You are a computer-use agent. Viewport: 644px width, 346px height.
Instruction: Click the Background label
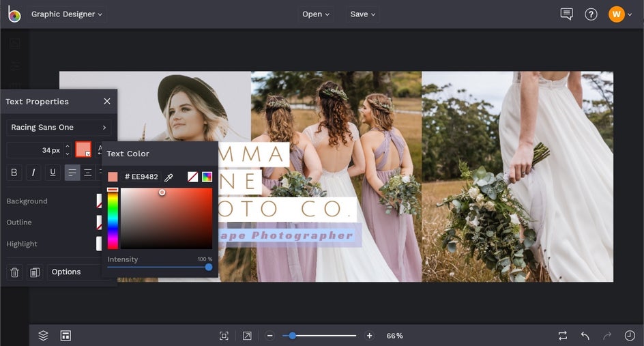coord(27,201)
